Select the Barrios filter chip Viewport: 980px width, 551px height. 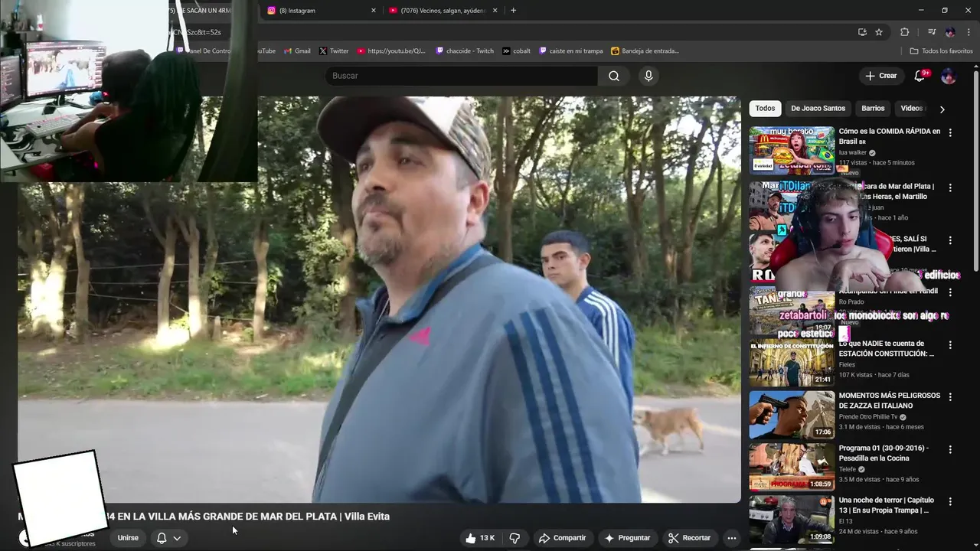coord(873,109)
